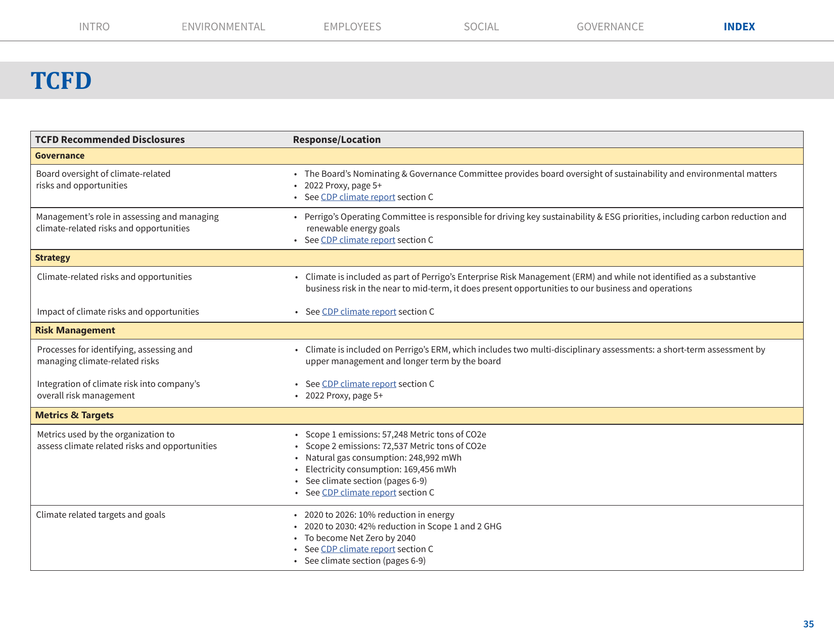Click 'Integration of climate risk into company's' text

118,384
